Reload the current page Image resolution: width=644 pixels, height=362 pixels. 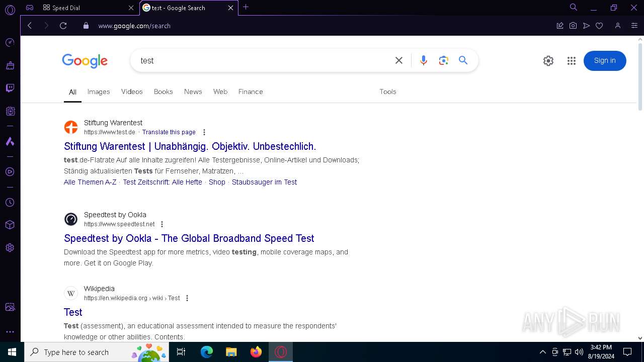(x=63, y=26)
